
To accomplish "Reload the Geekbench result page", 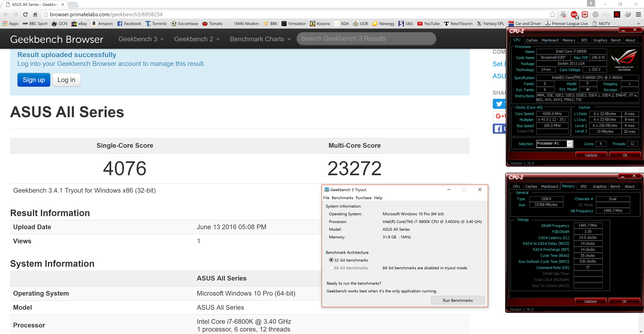I will [25, 14].
